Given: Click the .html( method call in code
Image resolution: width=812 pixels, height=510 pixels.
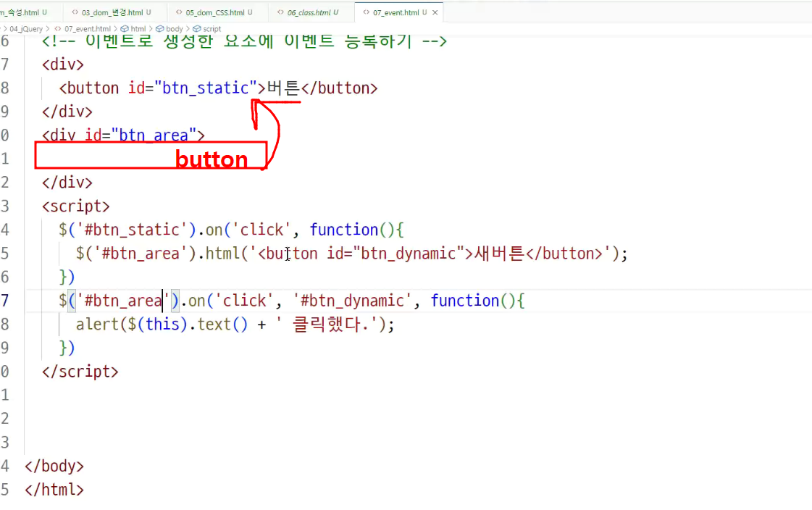Looking at the screenshot, I should [222, 254].
